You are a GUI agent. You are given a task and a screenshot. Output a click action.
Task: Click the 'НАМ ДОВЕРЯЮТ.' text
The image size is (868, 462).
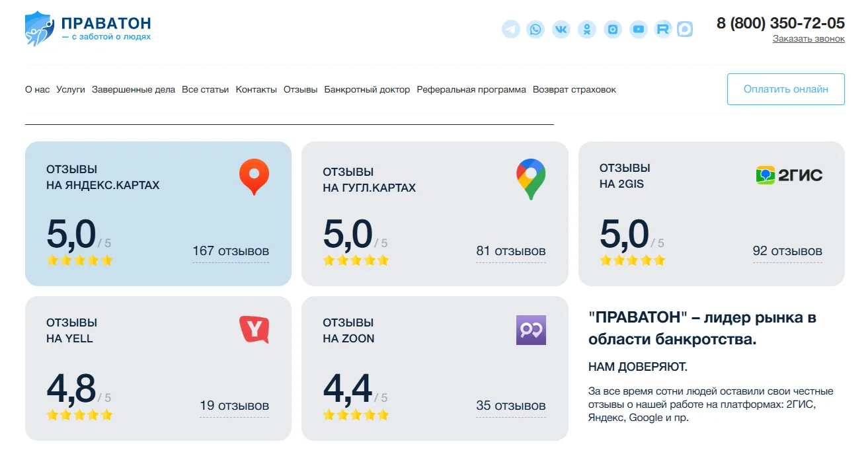click(x=638, y=367)
